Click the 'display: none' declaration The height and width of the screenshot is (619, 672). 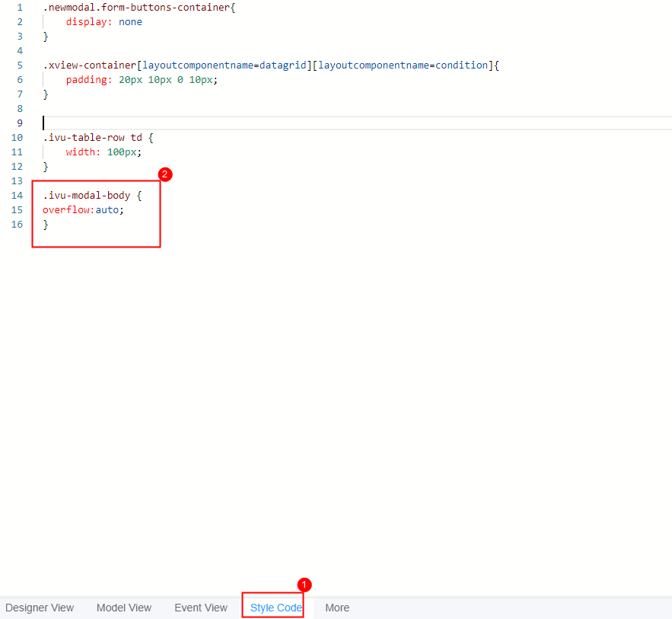tap(104, 22)
